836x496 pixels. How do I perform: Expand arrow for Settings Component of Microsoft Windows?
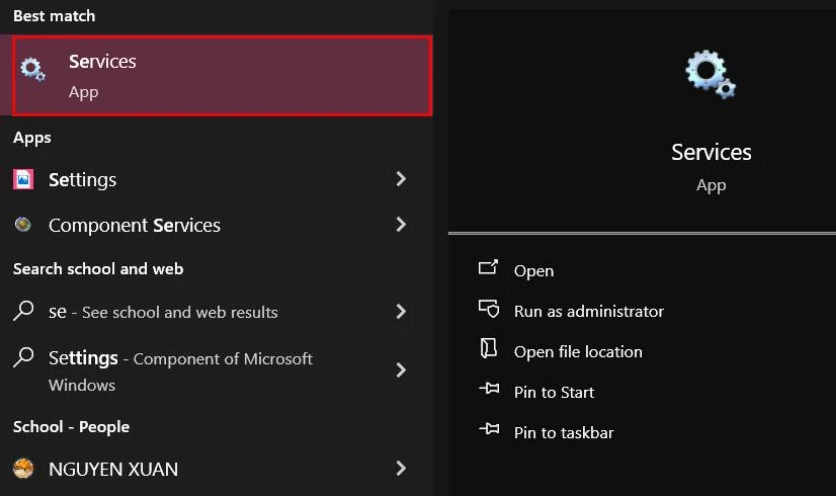[x=401, y=370]
